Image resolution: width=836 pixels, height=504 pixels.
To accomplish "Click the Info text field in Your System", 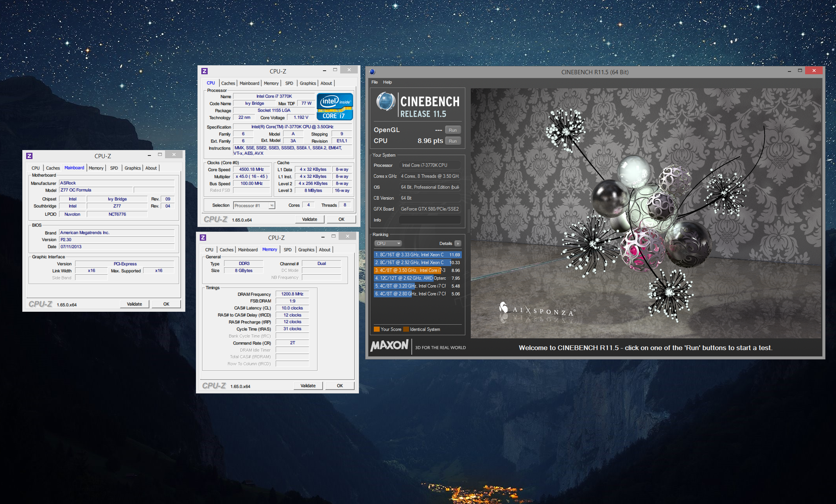I will [430, 220].
